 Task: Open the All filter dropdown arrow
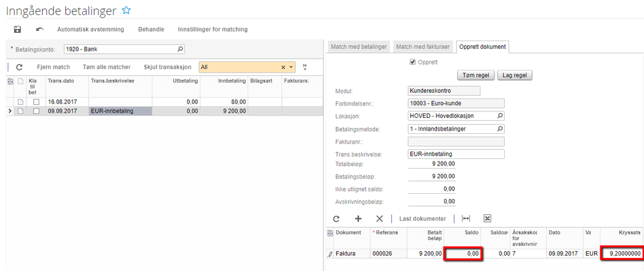pyautogui.click(x=291, y=67)
